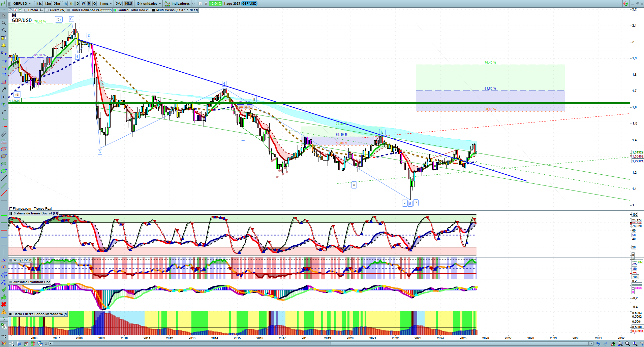This screenshot has height=347, width=644.
Task: Toggle the record dot indicator
Action: (x=206, y=4)
